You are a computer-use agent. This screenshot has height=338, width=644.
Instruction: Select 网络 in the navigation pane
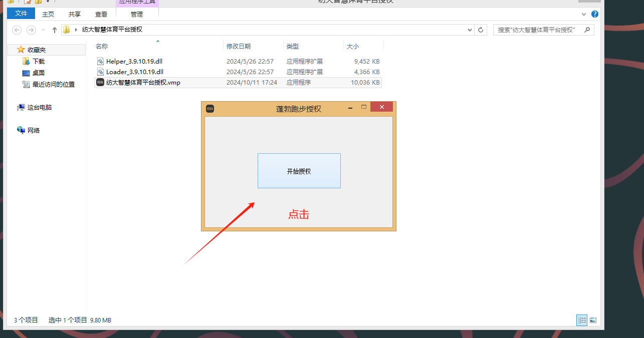(x=34, y=131)
